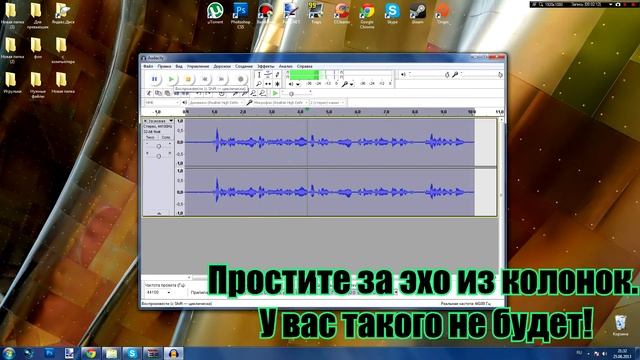Screen dimensions: 640x360
Task: Select the Multi-tool (asterisk) mode
Action: pyautogui.click(x=277, y=84)
